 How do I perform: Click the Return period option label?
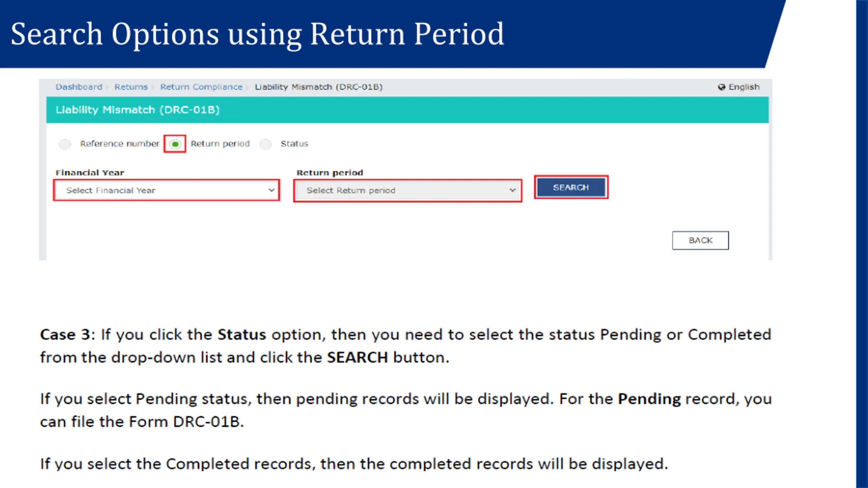click(220, 144)
